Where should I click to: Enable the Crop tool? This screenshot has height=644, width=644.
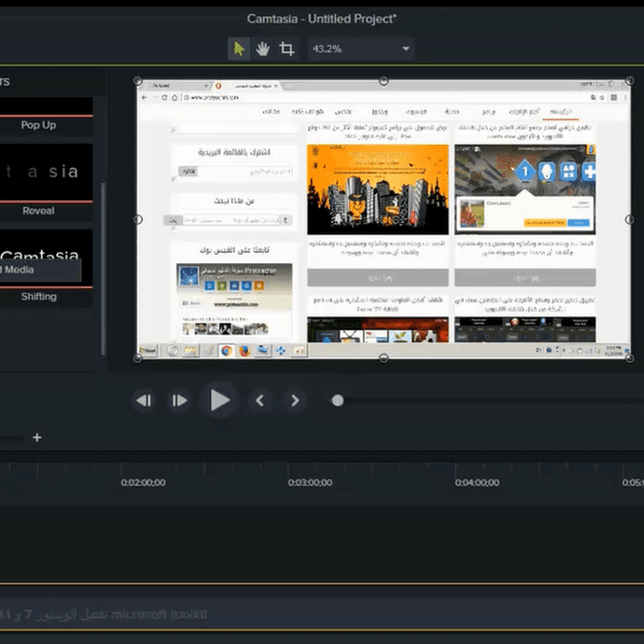pyautogui.click(x=287, y=49)
